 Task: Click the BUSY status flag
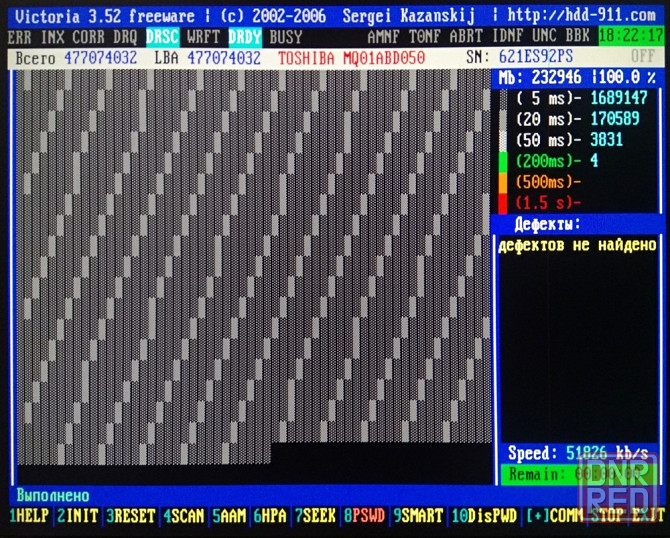coord(286,36)
